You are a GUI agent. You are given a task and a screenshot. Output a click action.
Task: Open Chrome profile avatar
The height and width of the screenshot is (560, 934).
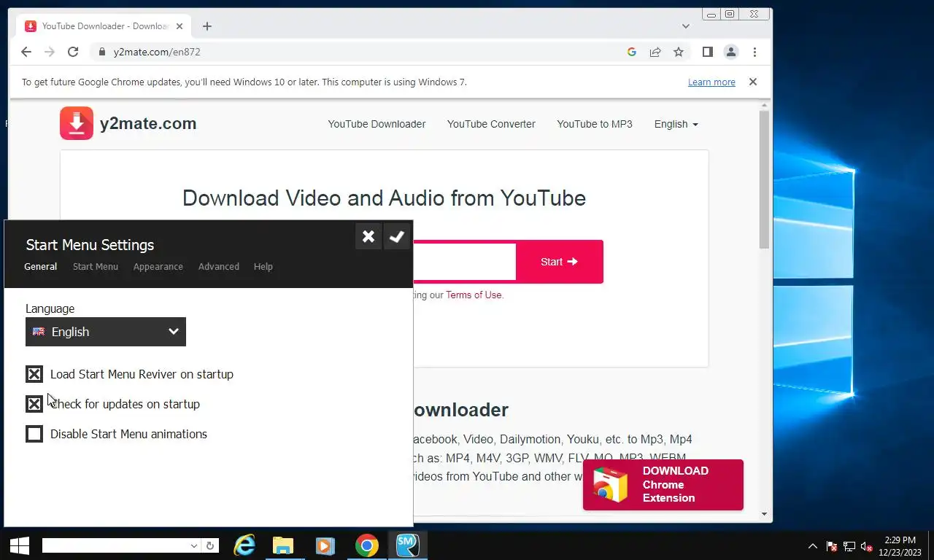tap(730, 52)
